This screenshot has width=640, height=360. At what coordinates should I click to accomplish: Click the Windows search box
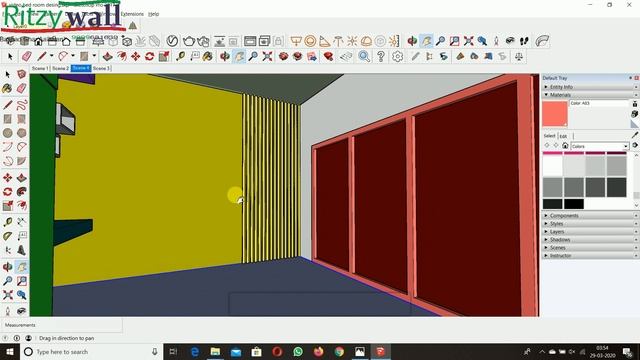tap(92, 351)
